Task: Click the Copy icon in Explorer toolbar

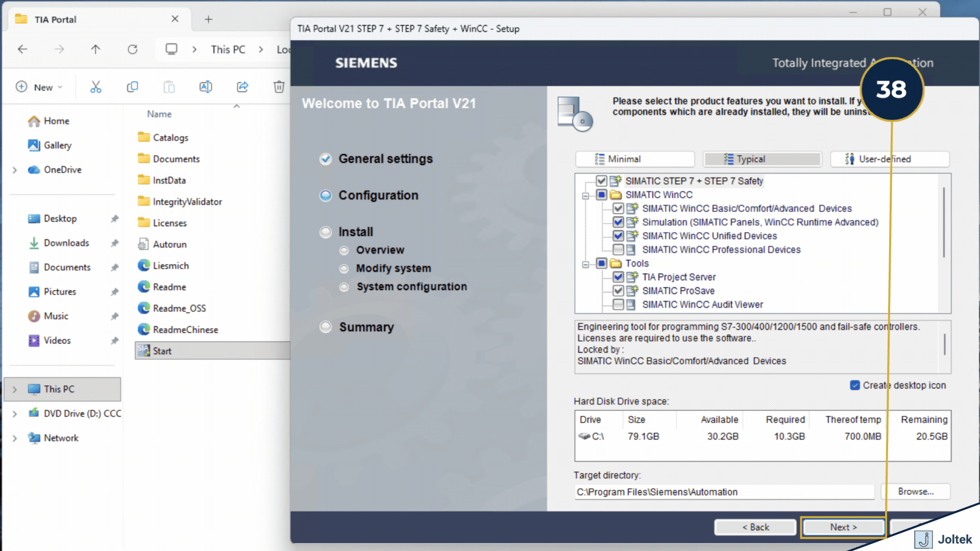Action: pos(132,87)
